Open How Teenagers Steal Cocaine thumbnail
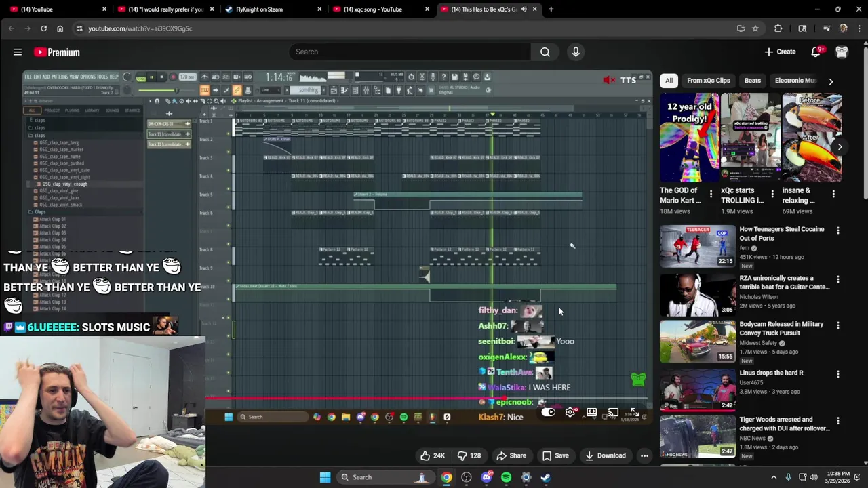868x488 pixels. coord(698,246)
